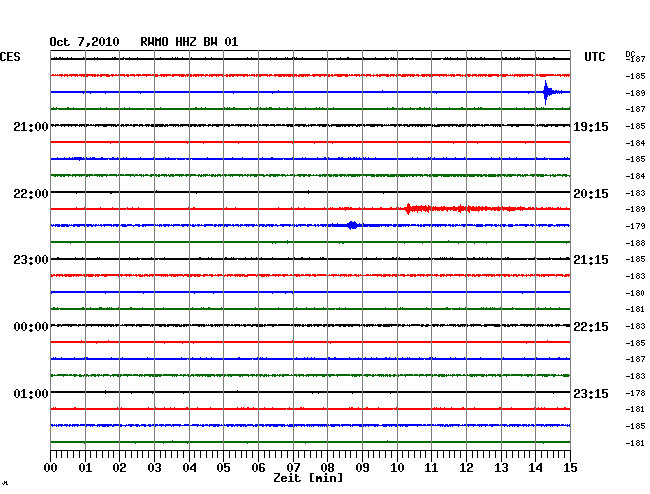
Task: Click the minute tick label '05'
Action: (223, 467)
